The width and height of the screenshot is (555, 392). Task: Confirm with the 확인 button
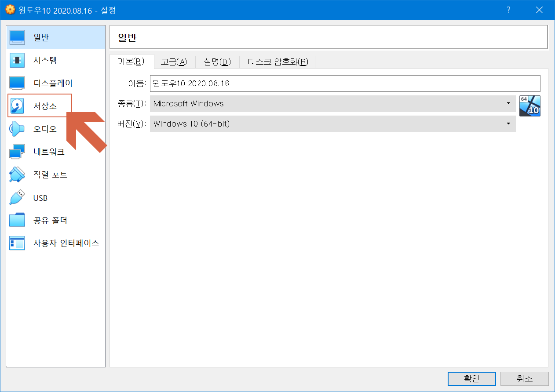click(x=471, y=378)
